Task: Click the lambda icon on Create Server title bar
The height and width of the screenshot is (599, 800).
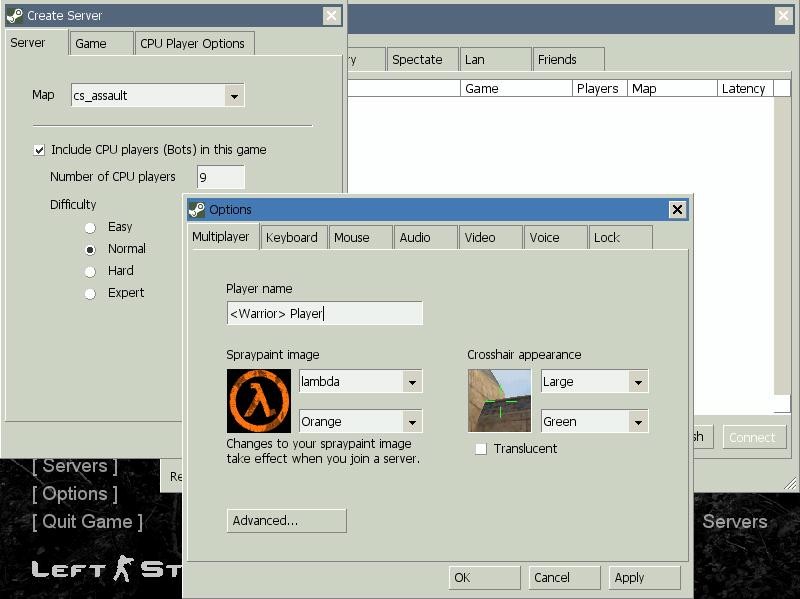Action: pyautogui.click(x=17, y=15)
